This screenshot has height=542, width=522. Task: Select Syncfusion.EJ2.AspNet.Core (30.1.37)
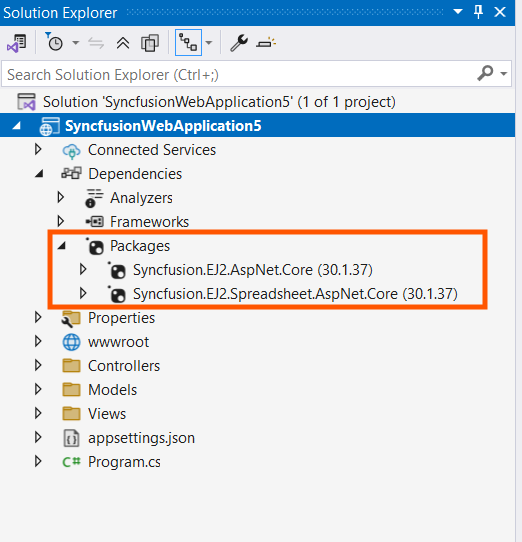pyautogui.click(x=253, y=270)
